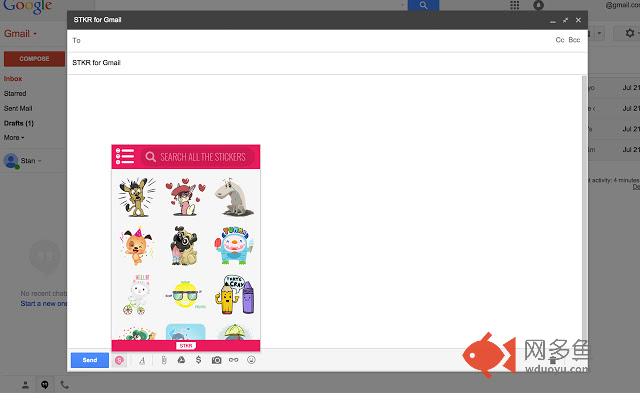The image size is (640, 400).
Task: Select the pencil and crayon sticker
Action: (235, 295)
